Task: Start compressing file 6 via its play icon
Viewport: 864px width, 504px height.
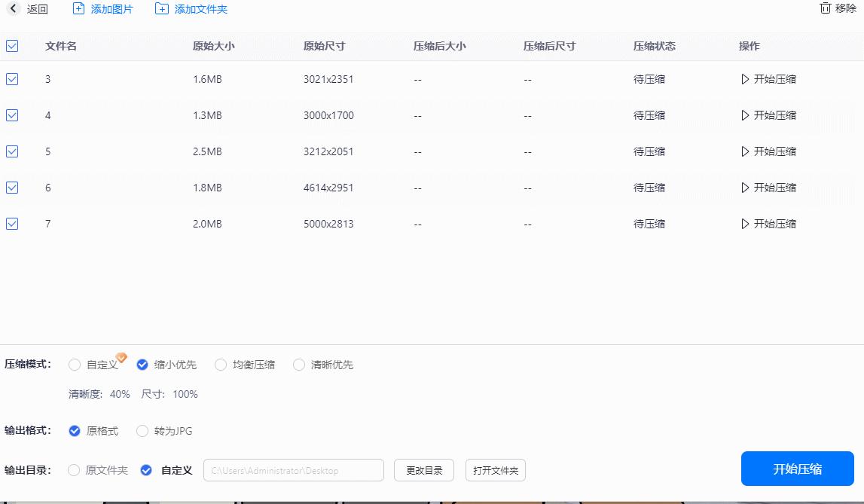Action: (746, 188)
